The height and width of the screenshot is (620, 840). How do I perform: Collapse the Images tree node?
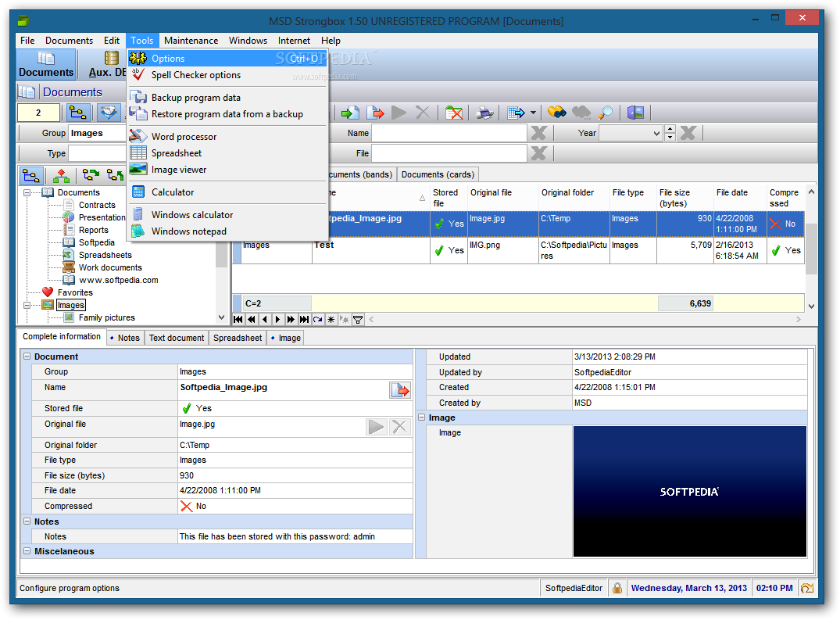click(27, 305)
